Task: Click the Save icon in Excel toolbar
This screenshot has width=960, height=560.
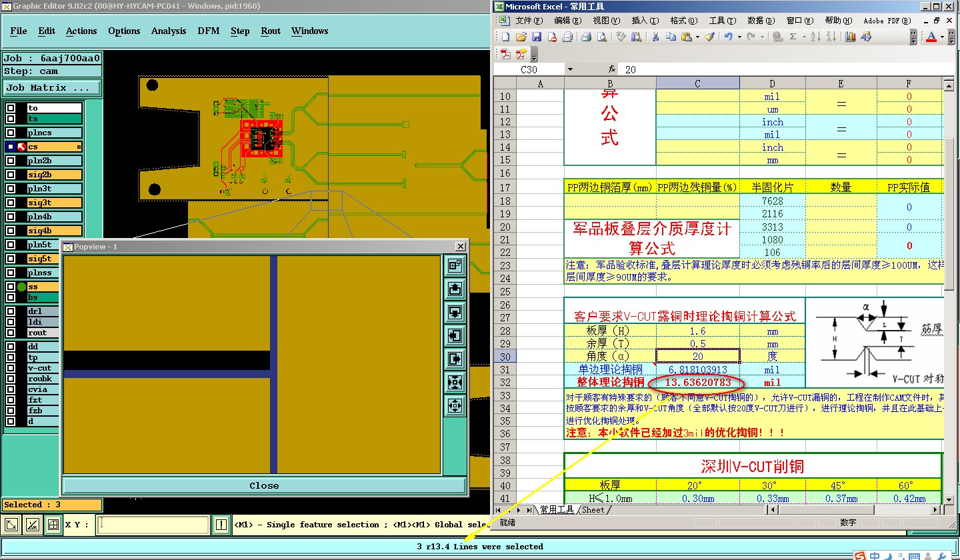Action: coord(536,37)
